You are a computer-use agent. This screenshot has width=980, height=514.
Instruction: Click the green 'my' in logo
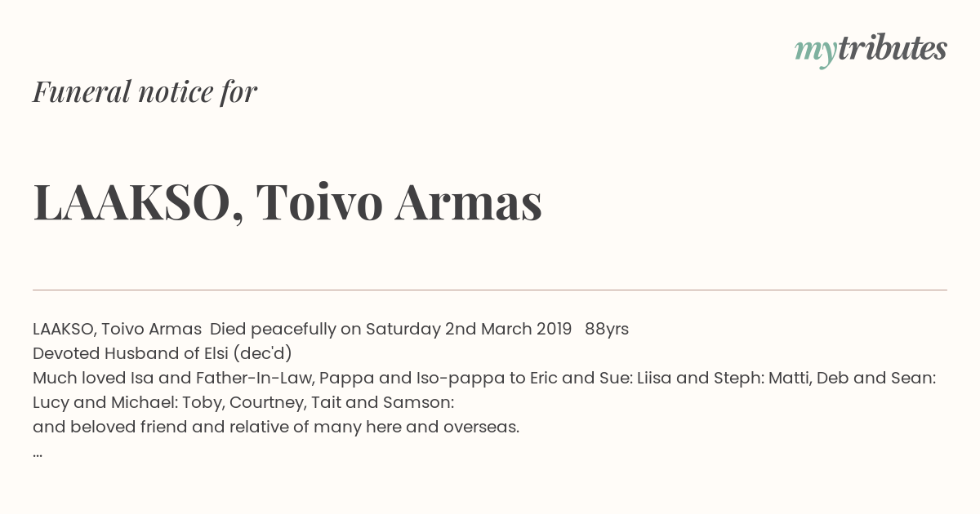tap(816, 52)
